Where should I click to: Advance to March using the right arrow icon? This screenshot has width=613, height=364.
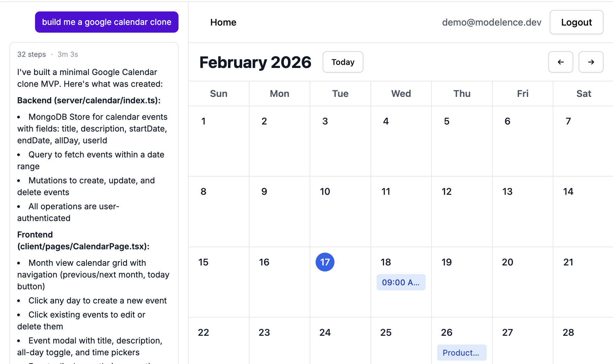click(591, 62)
